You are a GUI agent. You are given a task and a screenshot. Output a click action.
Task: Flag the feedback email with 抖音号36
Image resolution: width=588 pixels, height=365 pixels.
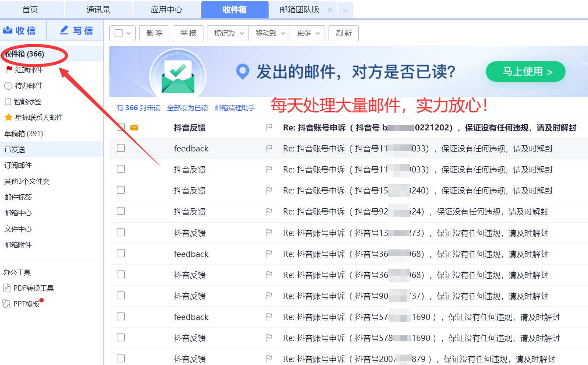coord(269,254)
